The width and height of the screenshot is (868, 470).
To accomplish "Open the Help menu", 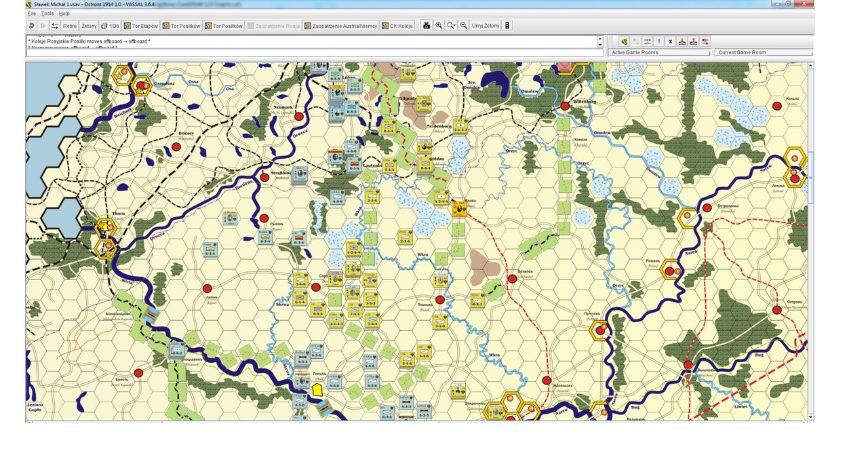I will (64, 14).
